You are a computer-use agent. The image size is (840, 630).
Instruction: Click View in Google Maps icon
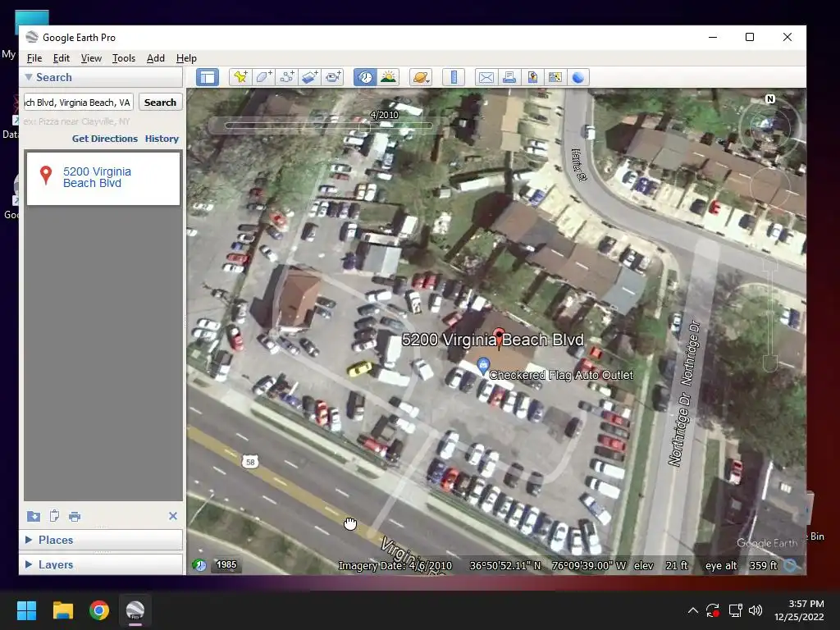555,77
